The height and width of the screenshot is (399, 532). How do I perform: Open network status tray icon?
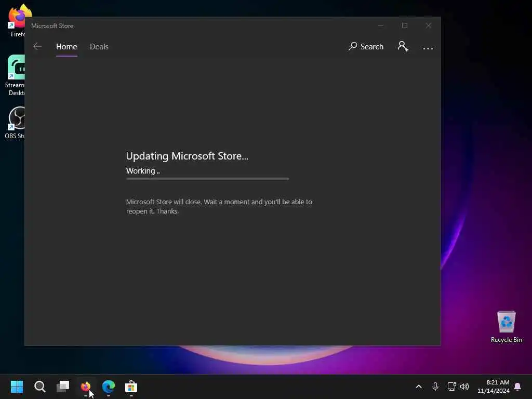pyautogui.click(x=451, y=387)
